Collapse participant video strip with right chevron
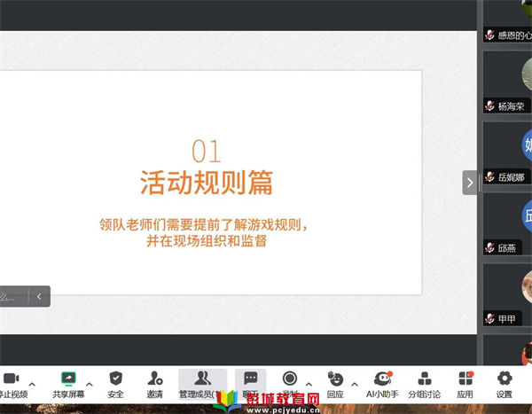Screen dimensions: 532x414 pyautogui.click(x=470, y=183)
